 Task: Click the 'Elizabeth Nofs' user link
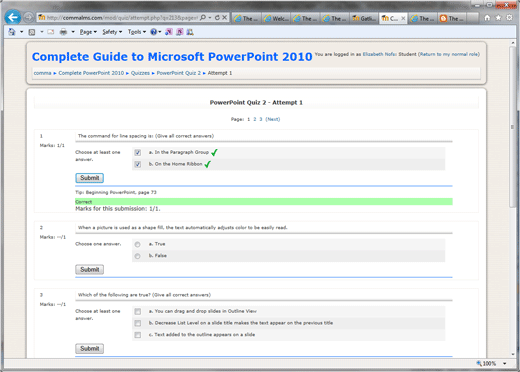(379, 54)
